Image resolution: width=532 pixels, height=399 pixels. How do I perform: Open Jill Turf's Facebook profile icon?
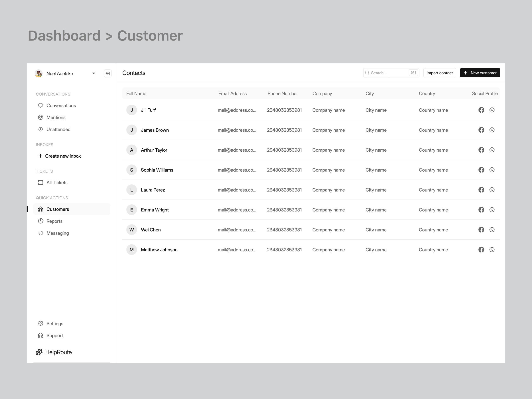point(481,110)
